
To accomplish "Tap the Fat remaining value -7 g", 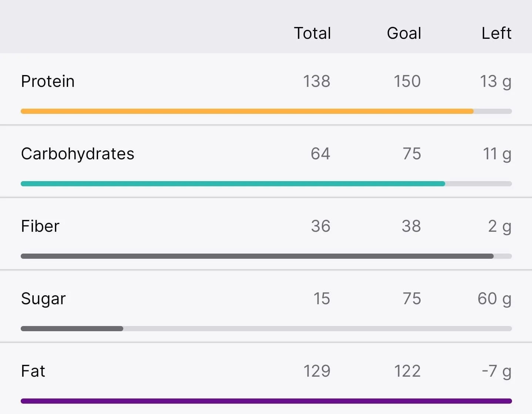I will [496, 371].
